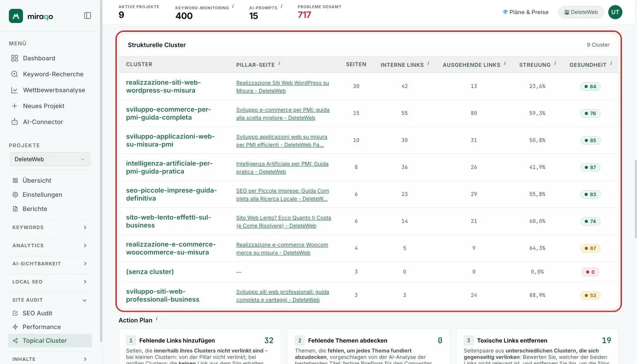Click info icon beside Ausgehende Links header

[505, 64]
